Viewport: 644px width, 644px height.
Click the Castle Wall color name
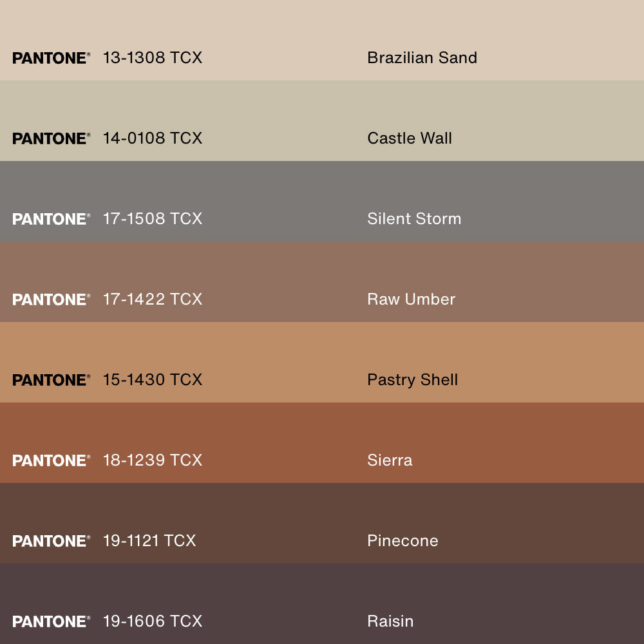pos(410,138)
